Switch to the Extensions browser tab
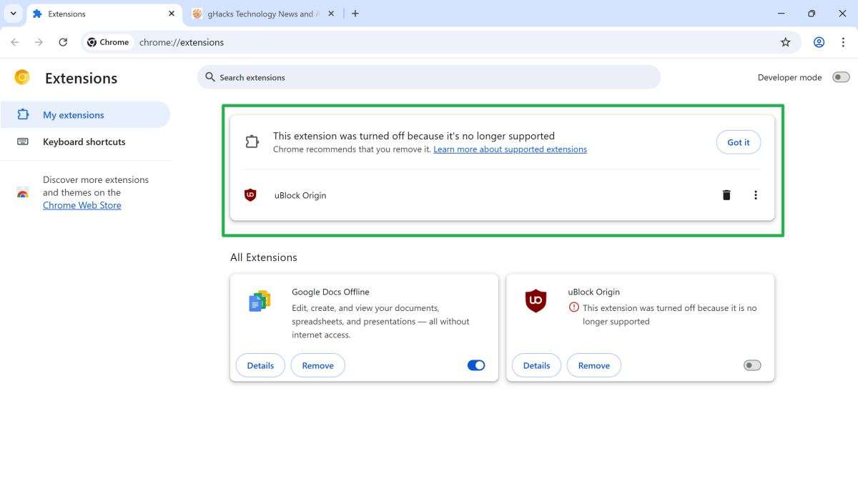Viewport: 858px width, 504px height. [x=104, y=14]
